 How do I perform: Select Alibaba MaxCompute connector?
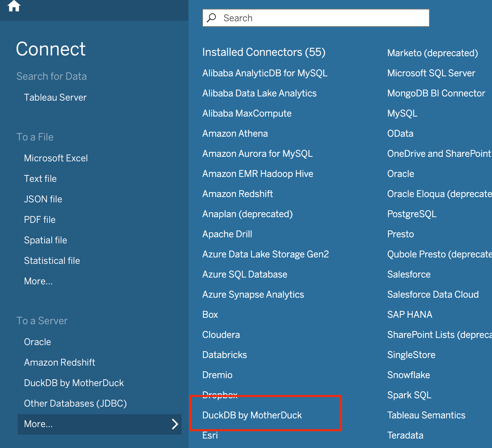click(x=247, y=114)
